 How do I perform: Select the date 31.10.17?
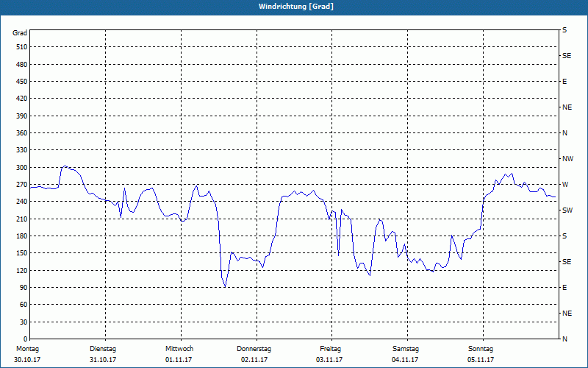[103, 360]
